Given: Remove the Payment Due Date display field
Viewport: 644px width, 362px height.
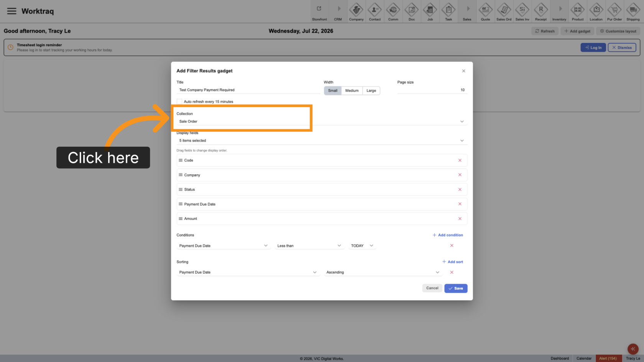Looking at the screenshot, I should (460, 204).
